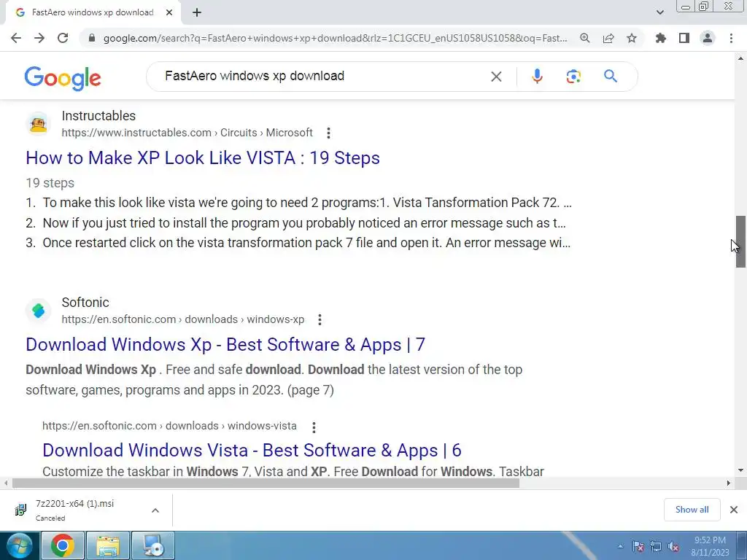Open Download Windows Xp Best Software link
This screenshot has width=747, height=560.
pos(225,345)
